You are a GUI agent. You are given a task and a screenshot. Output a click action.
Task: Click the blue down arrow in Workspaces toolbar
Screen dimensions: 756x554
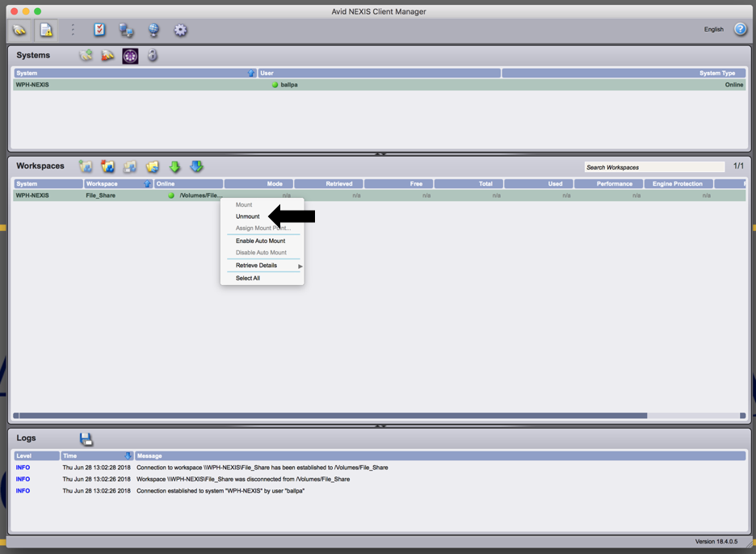coord(196,166)
